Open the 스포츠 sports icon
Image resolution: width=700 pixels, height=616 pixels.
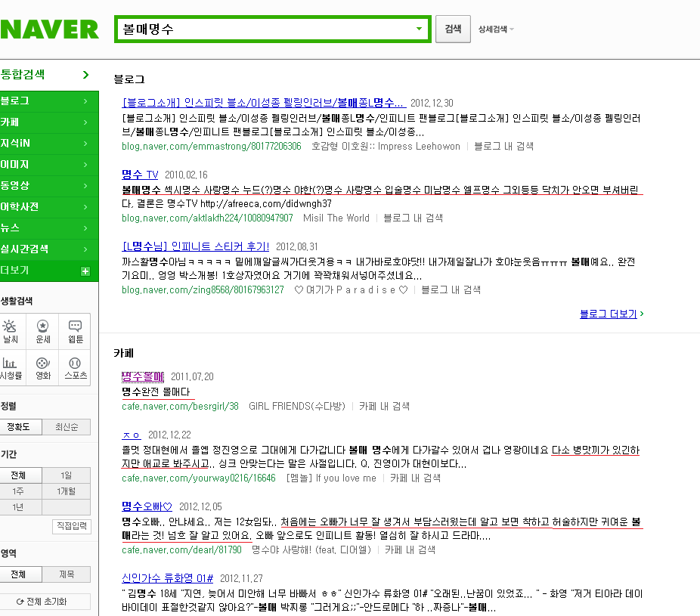click(75, 368)
